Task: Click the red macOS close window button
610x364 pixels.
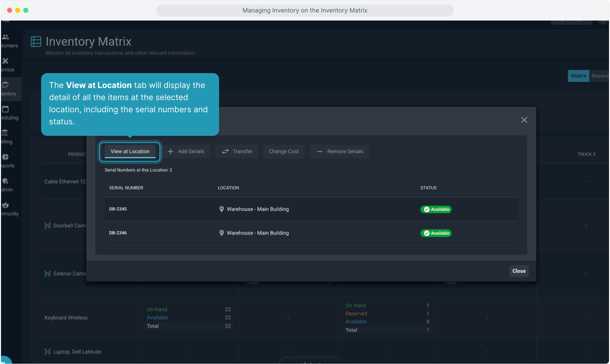Action: tap(10, 10)
